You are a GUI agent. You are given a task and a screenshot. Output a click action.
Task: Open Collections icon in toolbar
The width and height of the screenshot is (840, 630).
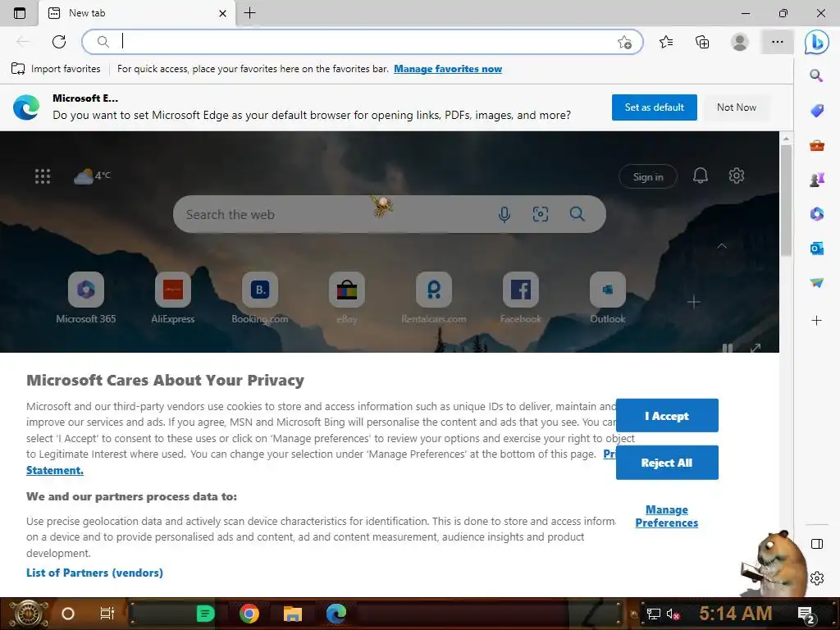pos(702,42)
